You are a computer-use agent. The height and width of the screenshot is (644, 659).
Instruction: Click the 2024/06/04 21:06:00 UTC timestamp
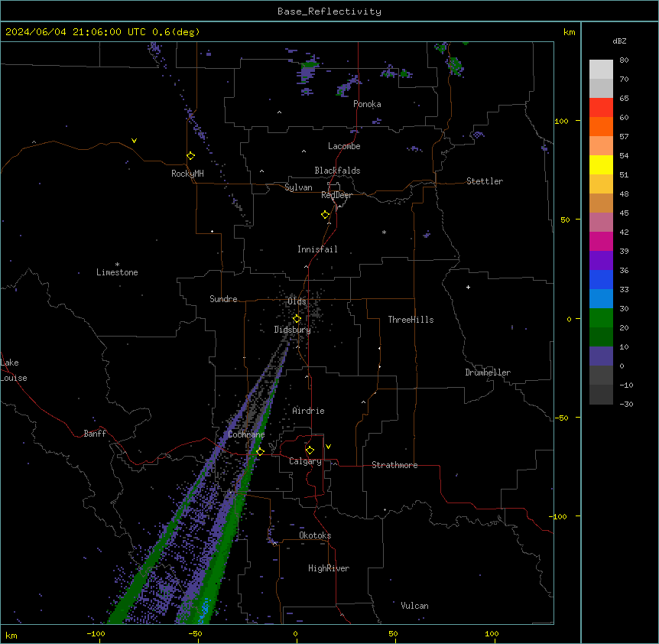tap(76, 32)
